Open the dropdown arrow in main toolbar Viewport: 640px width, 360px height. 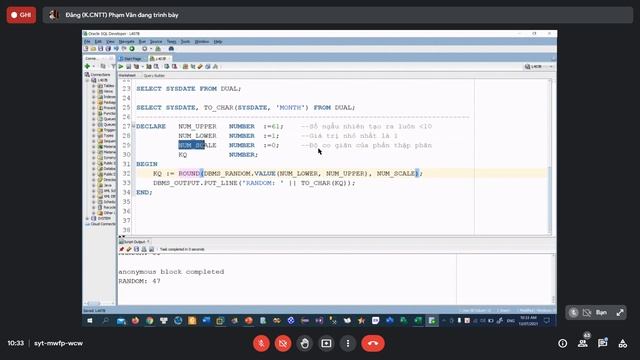[x=151, y=49]
